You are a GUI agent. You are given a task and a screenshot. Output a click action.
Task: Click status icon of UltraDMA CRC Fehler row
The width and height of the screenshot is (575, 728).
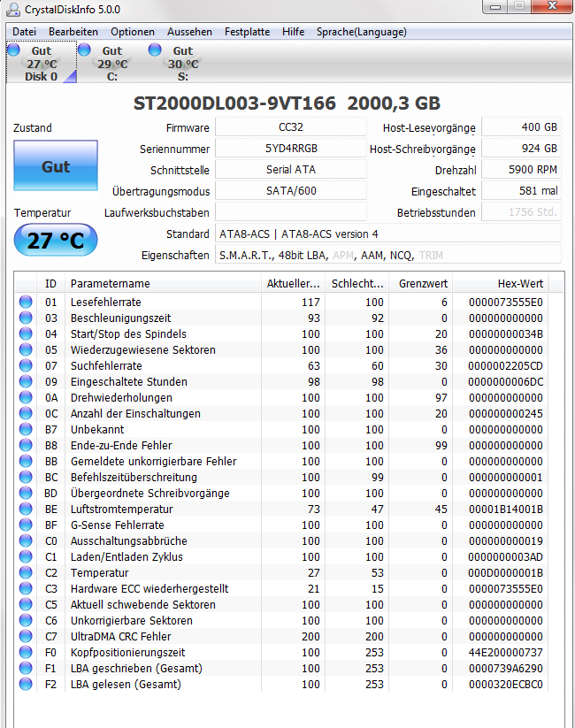tap(26, 636)
